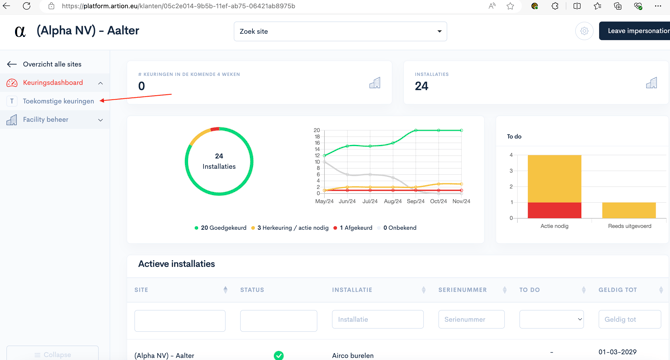Toggle Goedgekeurd legend item
670x360 pixels.
[220, 228]
